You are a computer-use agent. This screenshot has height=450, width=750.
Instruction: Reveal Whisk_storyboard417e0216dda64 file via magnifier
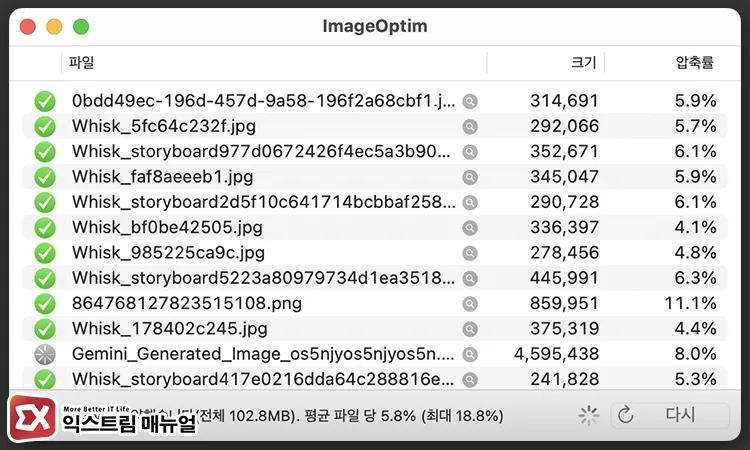point(470,380)
